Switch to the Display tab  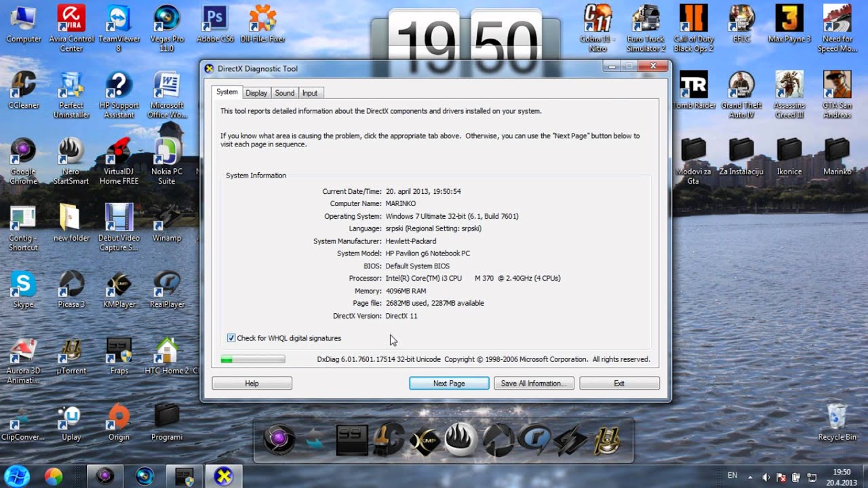click(256, 93)
